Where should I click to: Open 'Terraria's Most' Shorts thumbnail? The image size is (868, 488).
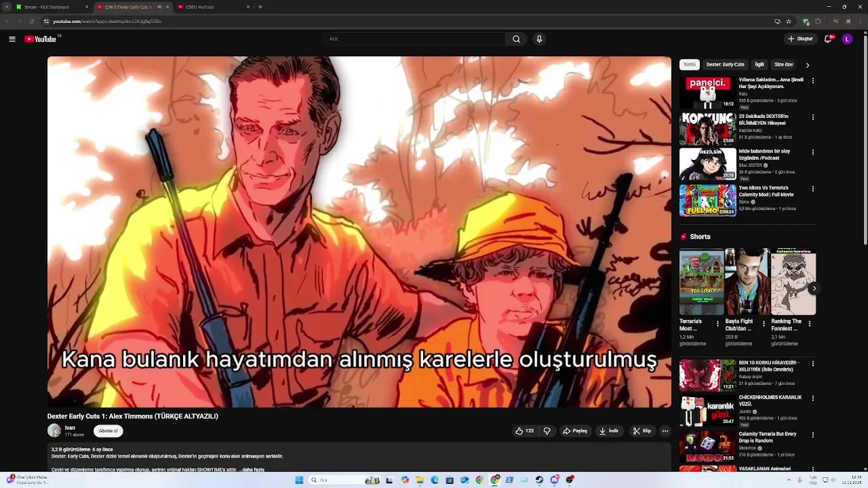click(x=702, y=281)
